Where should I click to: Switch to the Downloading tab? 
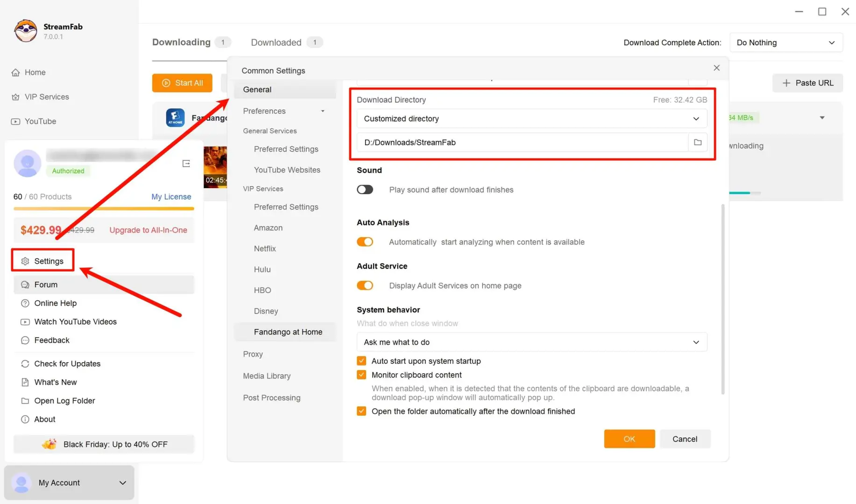click(191, 42)
